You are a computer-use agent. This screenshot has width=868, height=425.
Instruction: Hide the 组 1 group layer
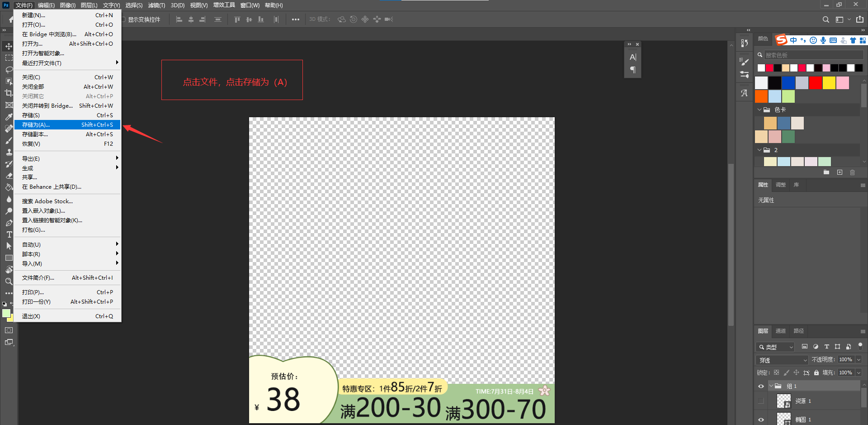[761, 386]
